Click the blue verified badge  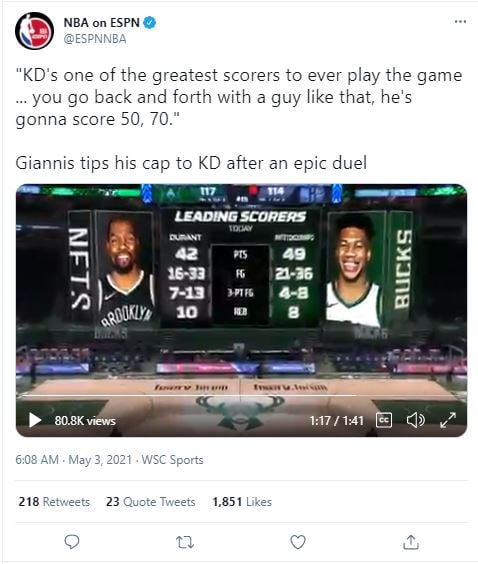click(150, 23)
